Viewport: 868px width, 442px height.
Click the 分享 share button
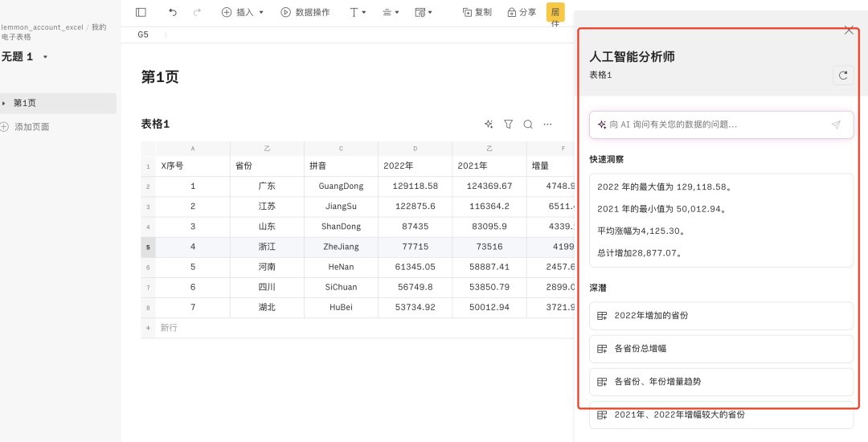pos(522,12)
